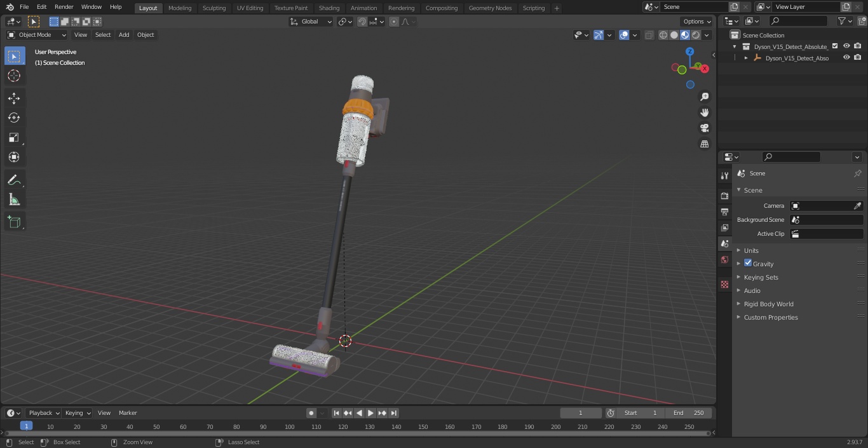Expand the Rigid Body World panel
Image resolution: width=868 pixels, height=448 pixels.
point(768,304)
